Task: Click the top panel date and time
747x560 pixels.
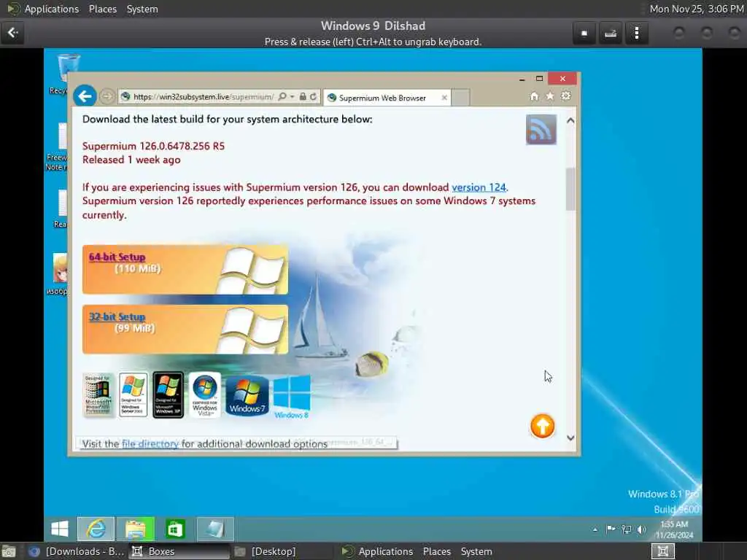Action: pos(697,9)
